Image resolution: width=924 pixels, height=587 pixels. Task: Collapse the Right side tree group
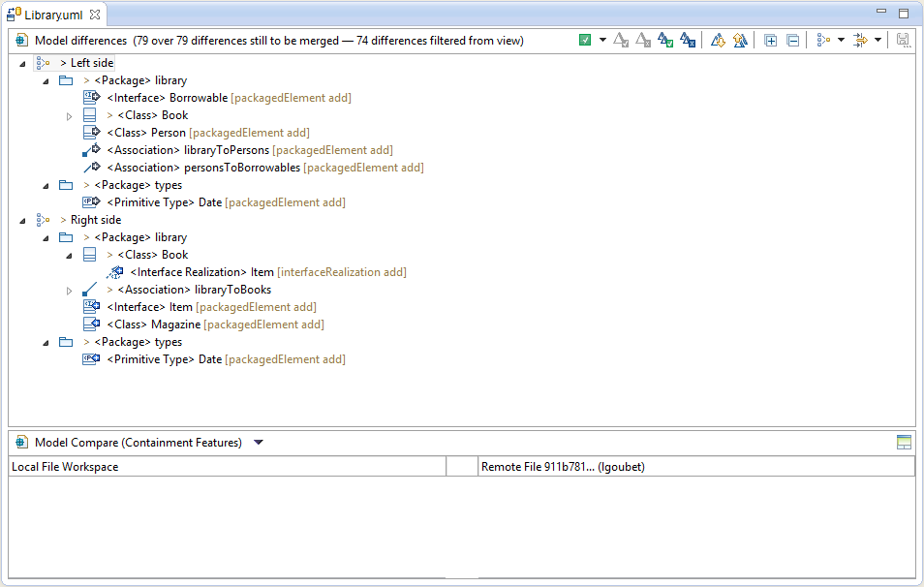click(22, 221)
